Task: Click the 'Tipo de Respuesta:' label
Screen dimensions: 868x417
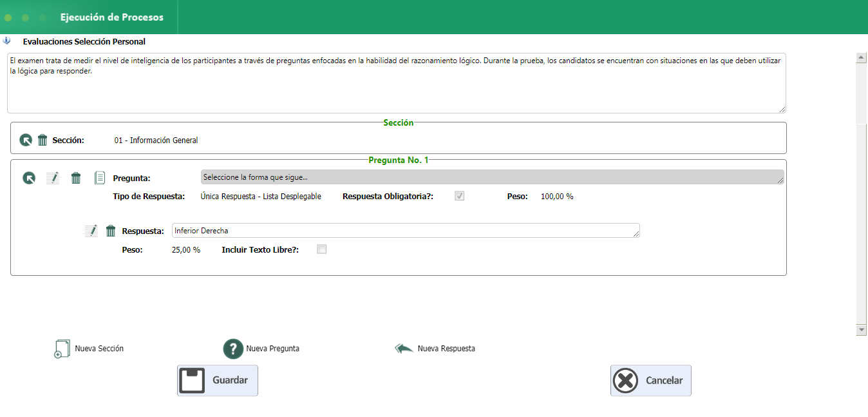Action: tap(149, 197)
